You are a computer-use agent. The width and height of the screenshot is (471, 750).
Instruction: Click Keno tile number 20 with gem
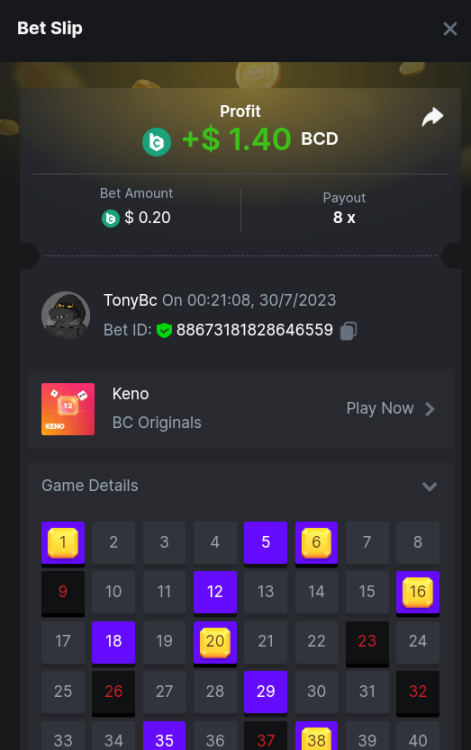click(x=215, y=642)
